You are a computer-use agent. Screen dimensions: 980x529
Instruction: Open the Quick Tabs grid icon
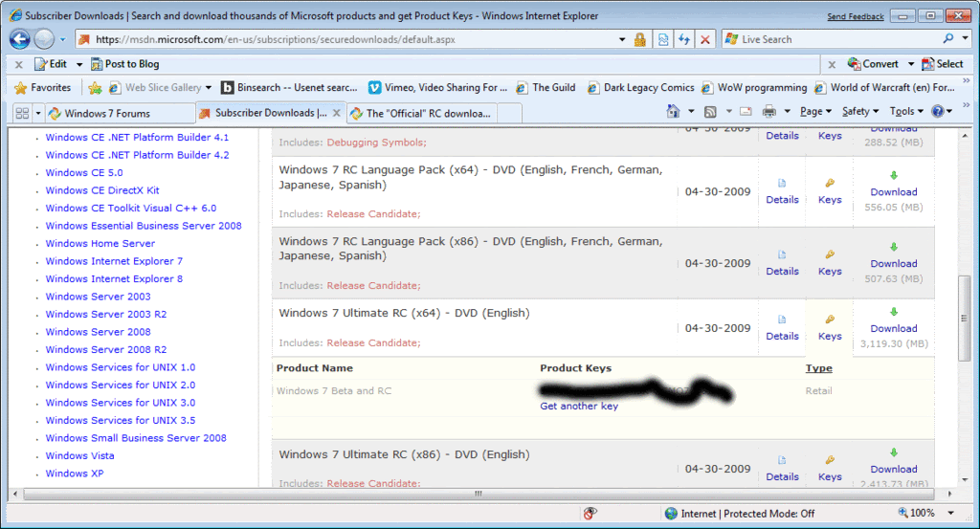[22, 113]
